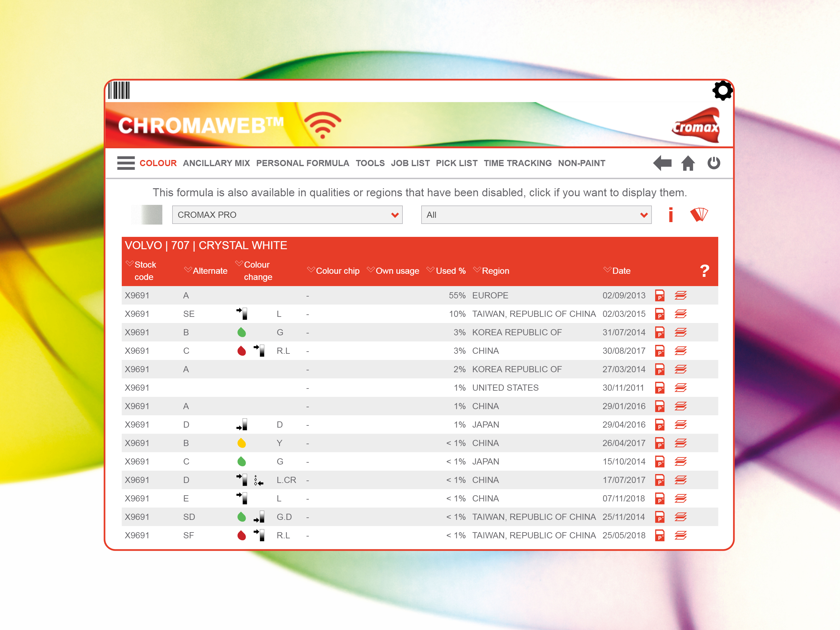
Task: Open formula page icon for 07/11/2018 row
Action: pyautogui.click(x=660, y=499)
